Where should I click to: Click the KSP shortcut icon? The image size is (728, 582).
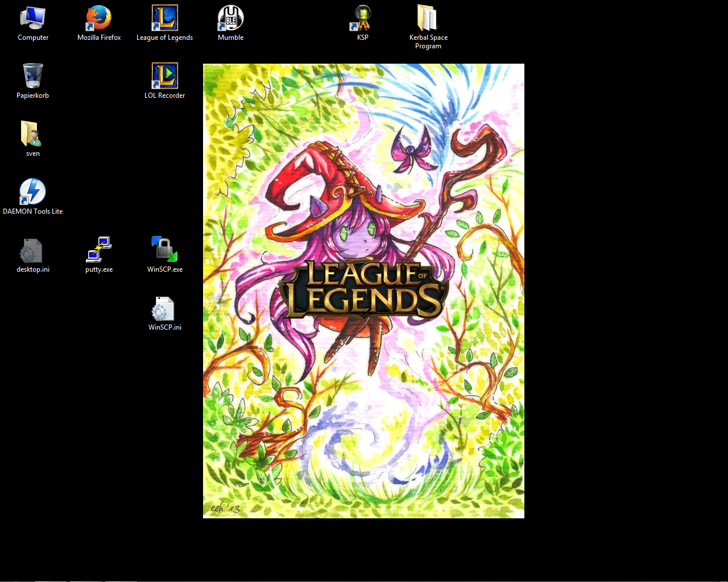pos(362,19)
